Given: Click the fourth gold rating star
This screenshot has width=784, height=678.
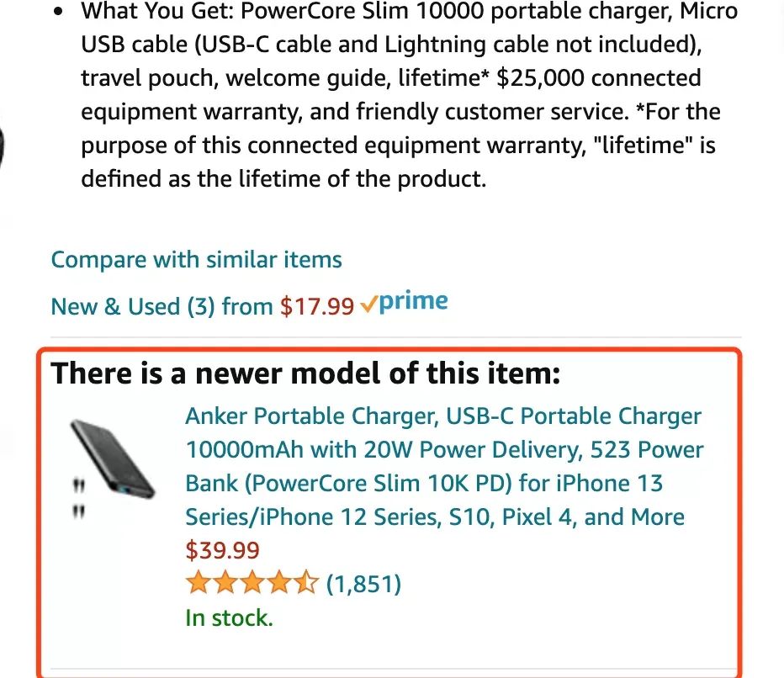Looking at the screenshot, I should 279,583.
